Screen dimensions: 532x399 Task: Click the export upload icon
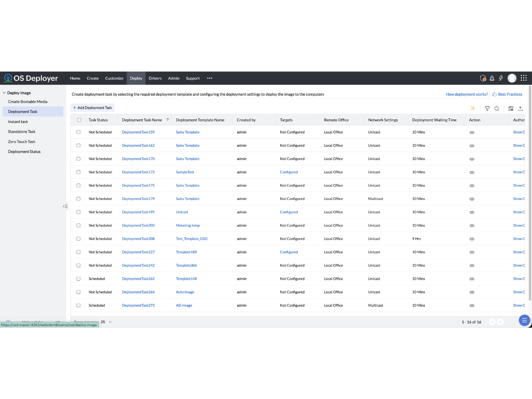pos(520,108)
